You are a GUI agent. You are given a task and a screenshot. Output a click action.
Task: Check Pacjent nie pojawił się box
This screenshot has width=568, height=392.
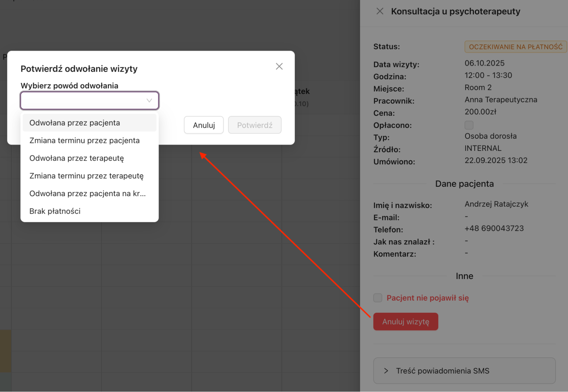377,298
